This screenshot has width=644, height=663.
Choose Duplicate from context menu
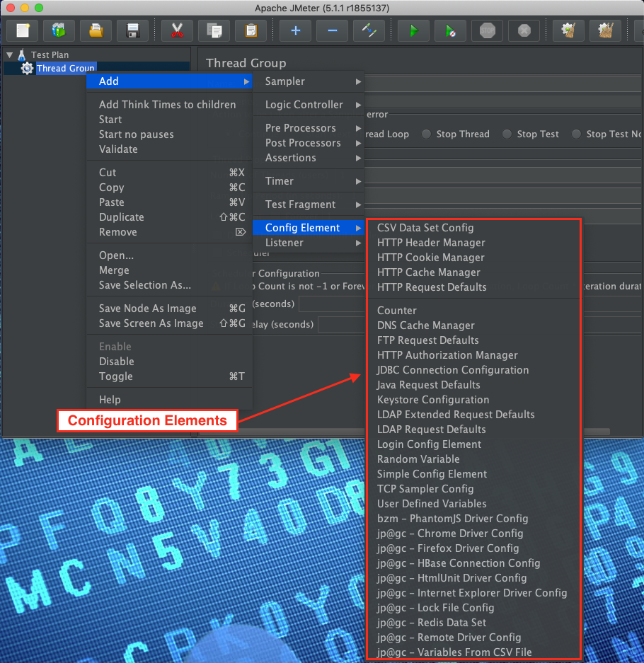click(x=170, y=217)
